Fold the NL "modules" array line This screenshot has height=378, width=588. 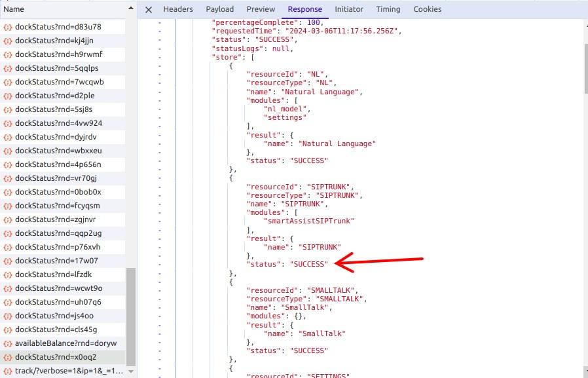click(159, 100)
